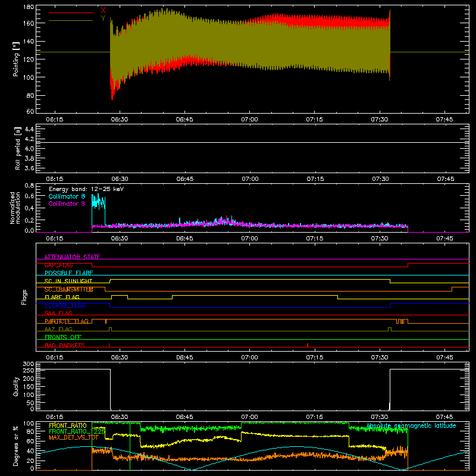Click the 180 value on Pointing axis
This screenshot has height=476, width=476.
click(29, 7)
